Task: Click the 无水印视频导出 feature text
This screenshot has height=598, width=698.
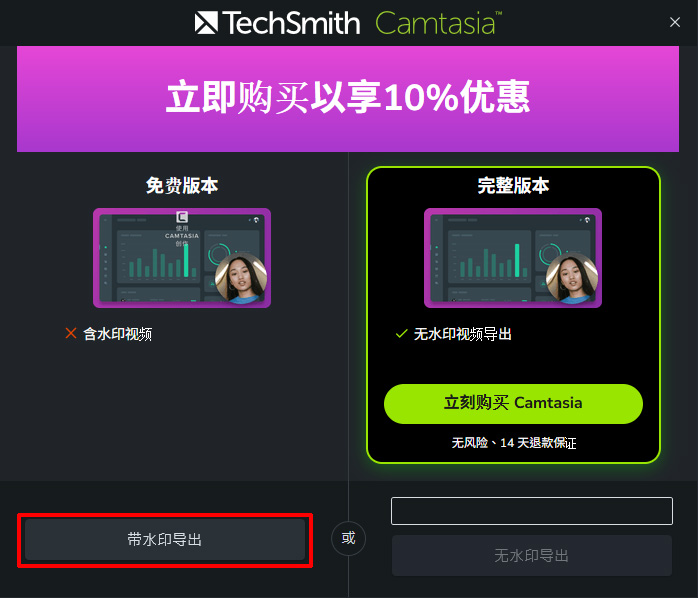Action: tap(463, 334)
